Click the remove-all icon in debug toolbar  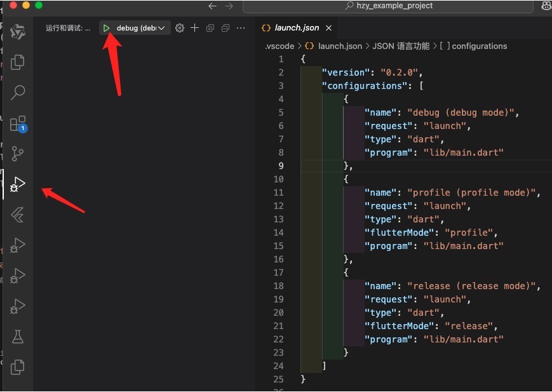(x=210, y=28)
